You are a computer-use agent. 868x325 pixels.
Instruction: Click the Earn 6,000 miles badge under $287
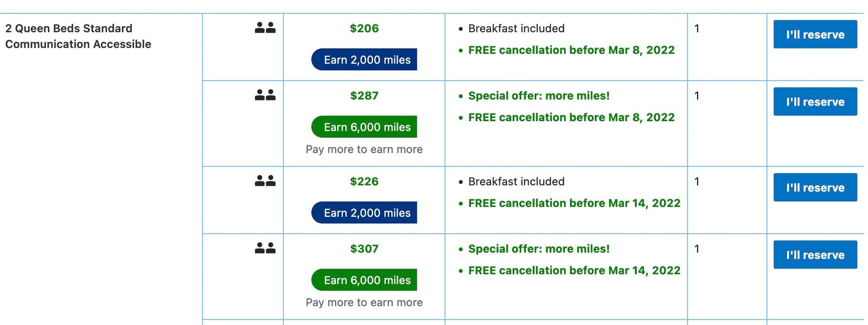364,127
